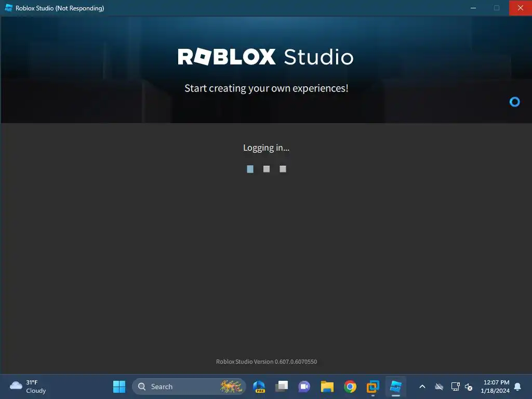Show hidden system tray icons

422,387
